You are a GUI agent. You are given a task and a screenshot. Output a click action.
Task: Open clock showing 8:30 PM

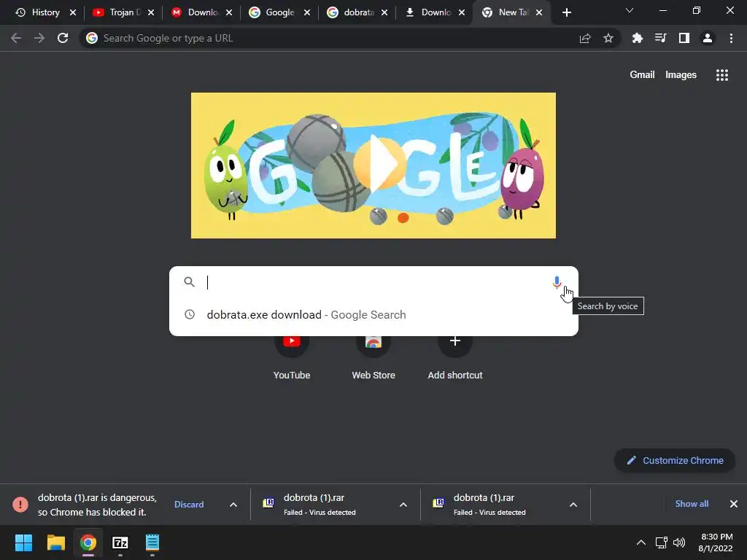(x=716, y=542)
